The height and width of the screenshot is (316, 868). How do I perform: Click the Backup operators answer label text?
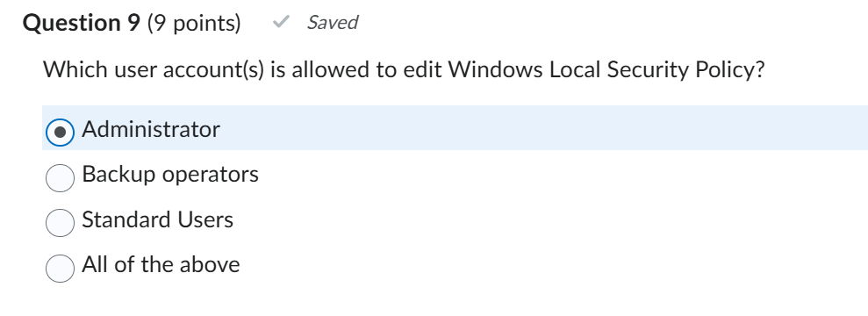[x=170, y=175]
